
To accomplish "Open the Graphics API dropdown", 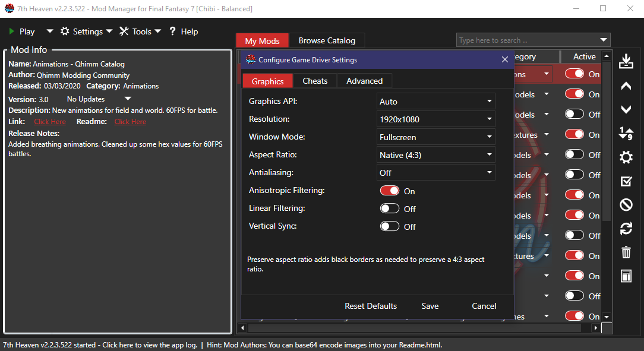I will 435,102.
